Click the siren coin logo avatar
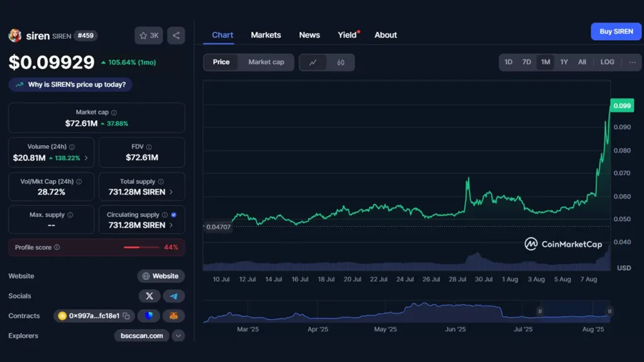 click(x=15, y=36)
